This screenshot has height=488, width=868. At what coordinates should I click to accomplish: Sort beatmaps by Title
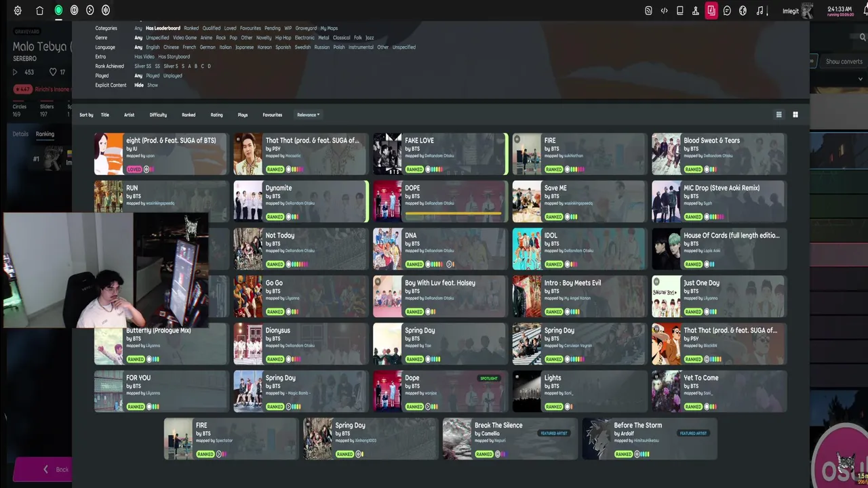[x=105, y=115]
